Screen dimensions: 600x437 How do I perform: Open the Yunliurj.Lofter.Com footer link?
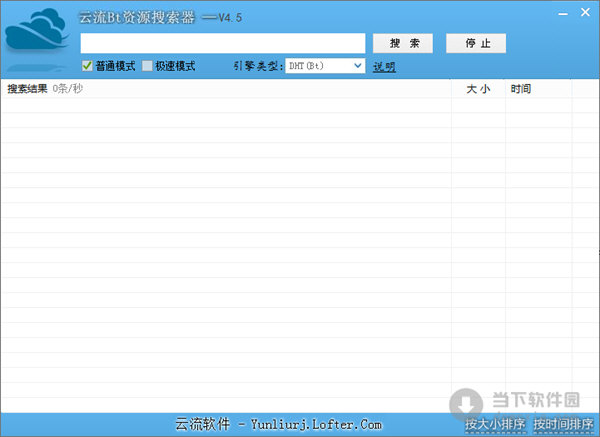pyautogui.click(x=316, y=424)
